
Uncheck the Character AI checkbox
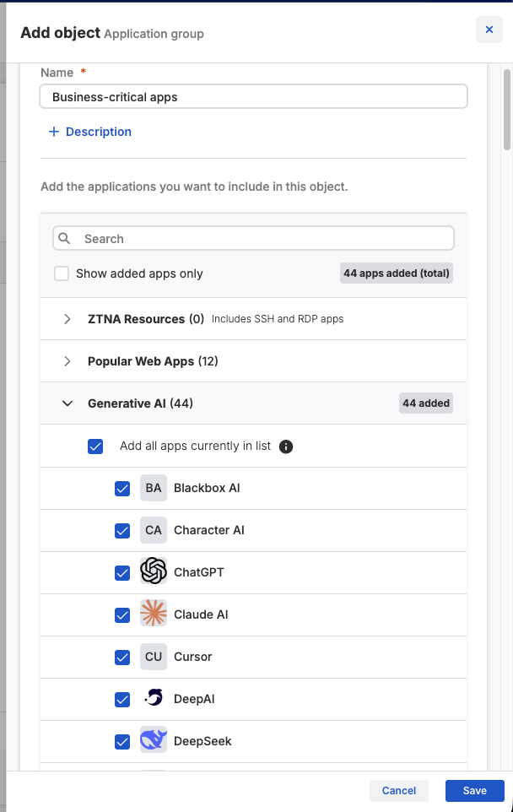coord(122,531)
